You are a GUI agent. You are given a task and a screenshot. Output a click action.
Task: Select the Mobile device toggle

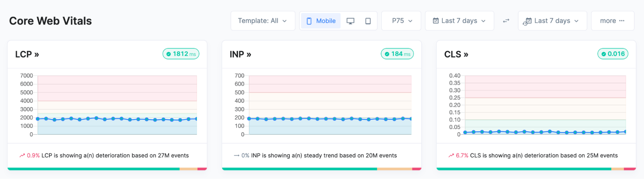(321, 21)
